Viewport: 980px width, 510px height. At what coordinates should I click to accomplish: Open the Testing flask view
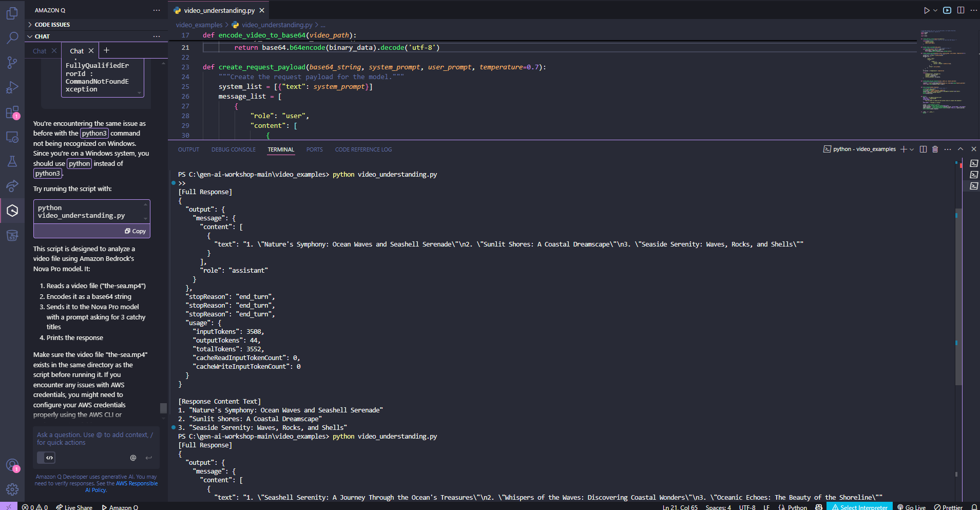click(x=12, y=161)
